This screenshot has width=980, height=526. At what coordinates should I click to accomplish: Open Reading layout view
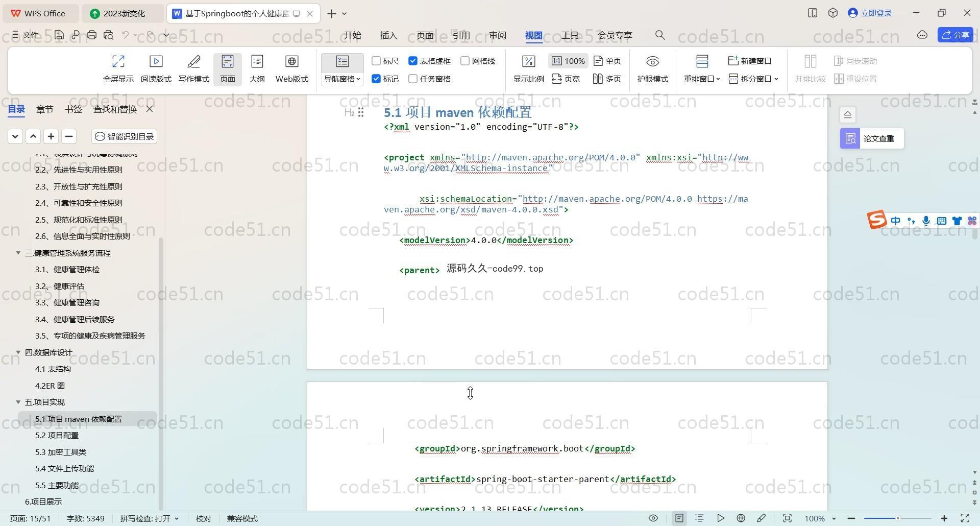[x=156, y=69]
